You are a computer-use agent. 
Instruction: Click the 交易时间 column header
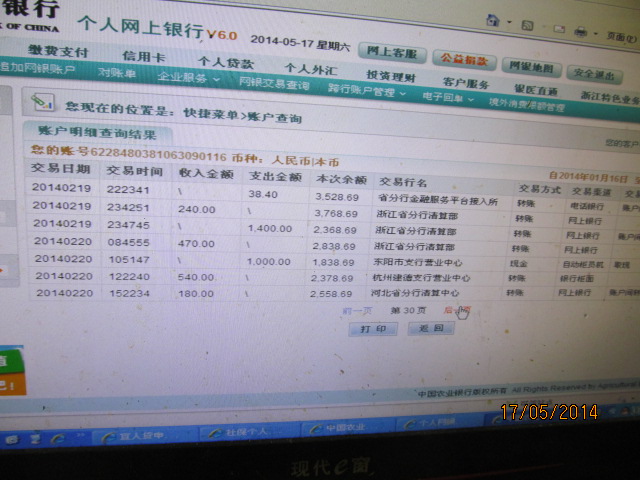[x=134, y=171]
